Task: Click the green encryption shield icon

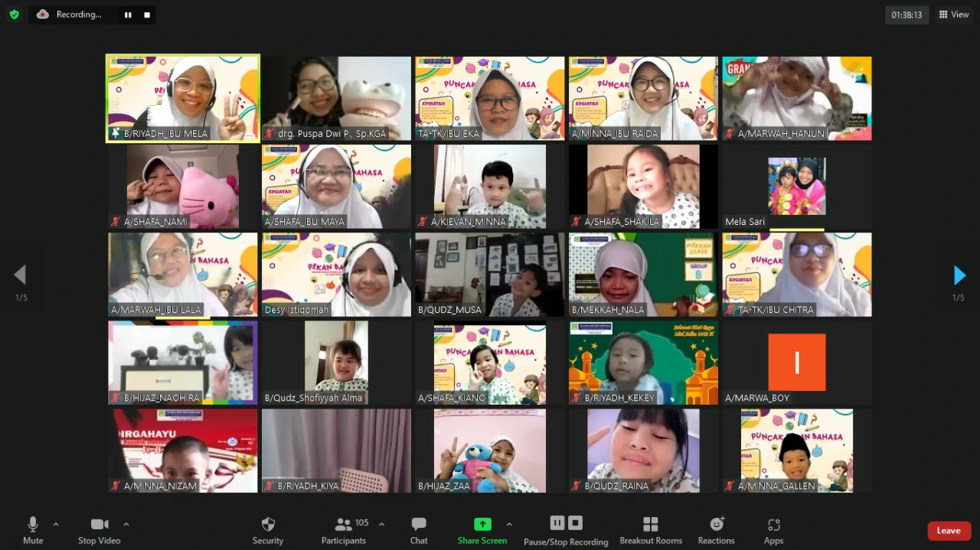Action: 14,15
